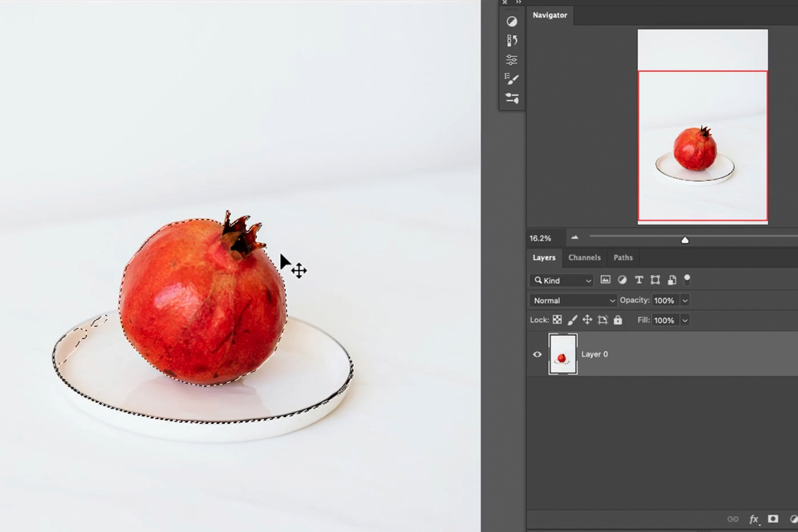Enable lock transparent pixels for Layer 0
798x532 pixels.
[557, 320]
